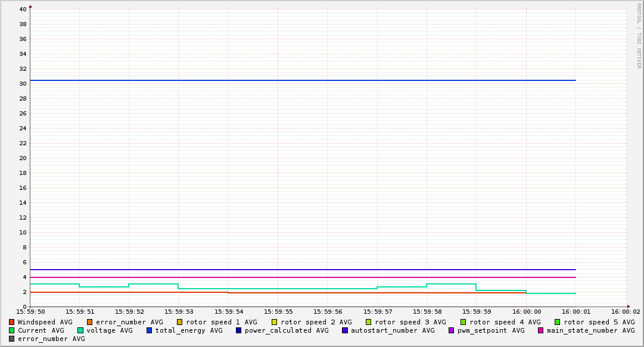The width and height of the screenshot is (644, 347).
Task: Click the power_calculated AVG color swatch
Action: pyautogui.click(x=239, y=330)
